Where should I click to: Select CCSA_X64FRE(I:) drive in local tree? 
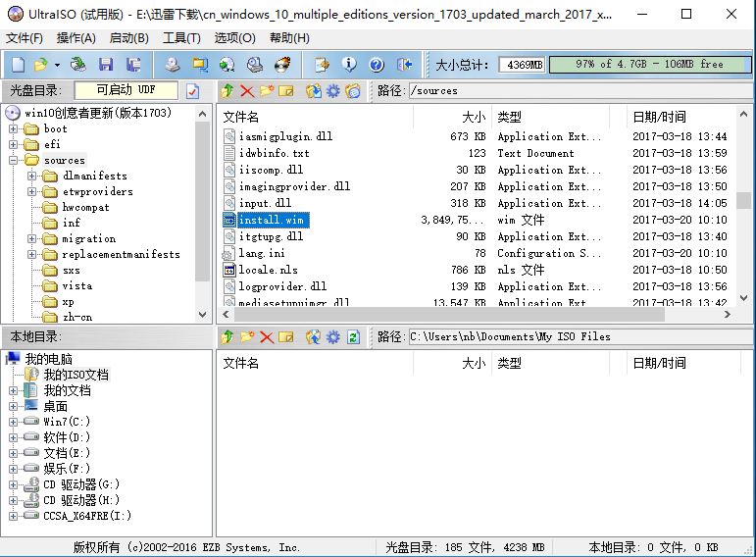pyautogui.click(x=87, y=516)
